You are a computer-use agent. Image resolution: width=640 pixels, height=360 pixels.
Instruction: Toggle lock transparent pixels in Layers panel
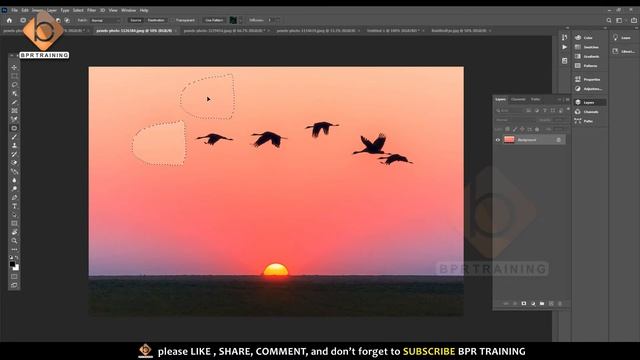[507, 129]
